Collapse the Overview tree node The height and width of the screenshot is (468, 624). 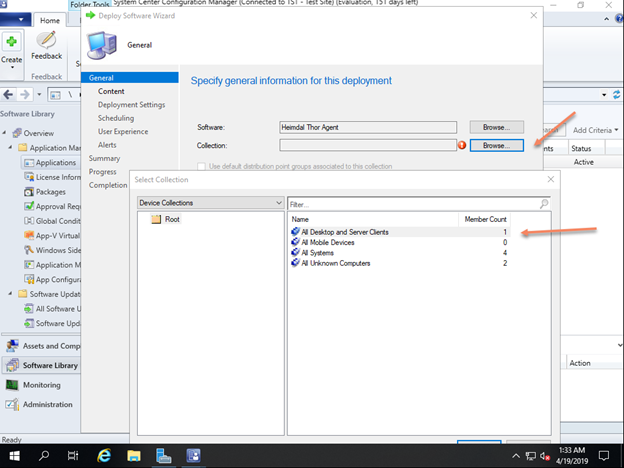tap(4, 133)
